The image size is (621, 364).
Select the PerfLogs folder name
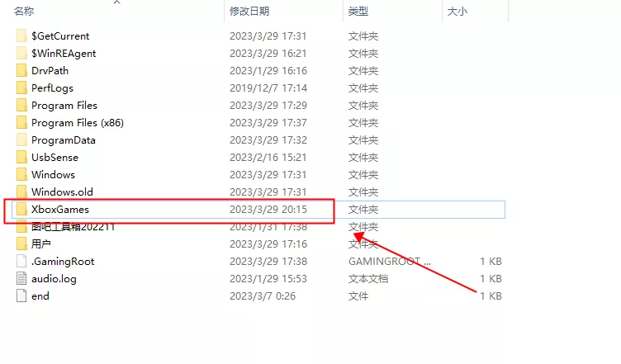[x=53, y=88]
